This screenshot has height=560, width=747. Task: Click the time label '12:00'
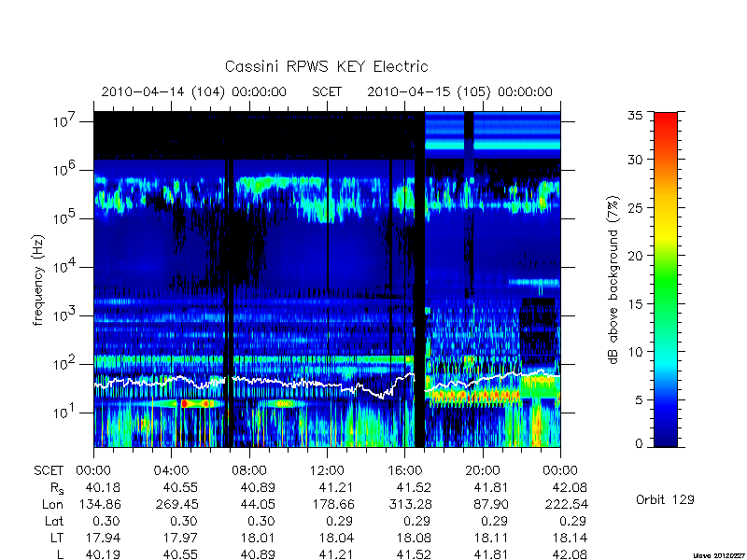327,470
